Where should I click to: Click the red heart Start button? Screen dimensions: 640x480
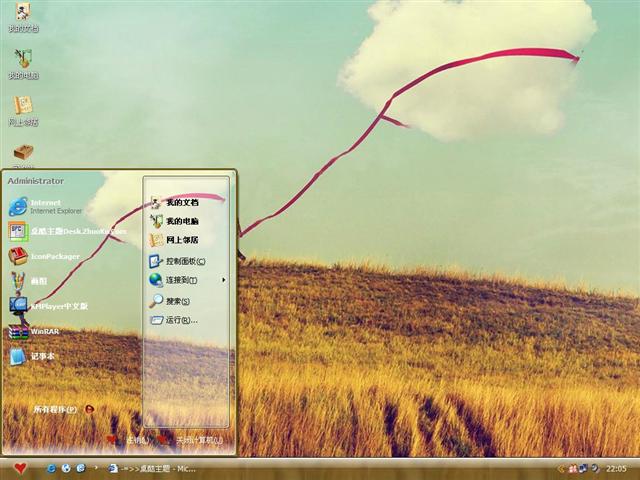(20, 469)
